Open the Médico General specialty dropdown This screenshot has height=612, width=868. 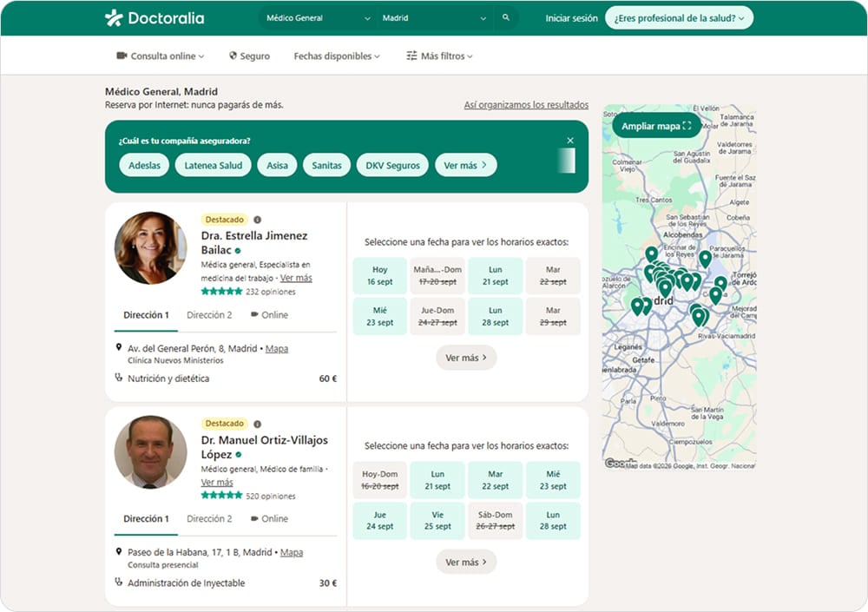point(318,17)
